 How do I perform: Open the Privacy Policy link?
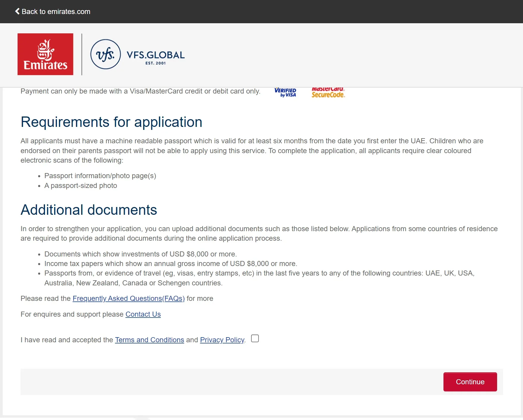[222, 340]
